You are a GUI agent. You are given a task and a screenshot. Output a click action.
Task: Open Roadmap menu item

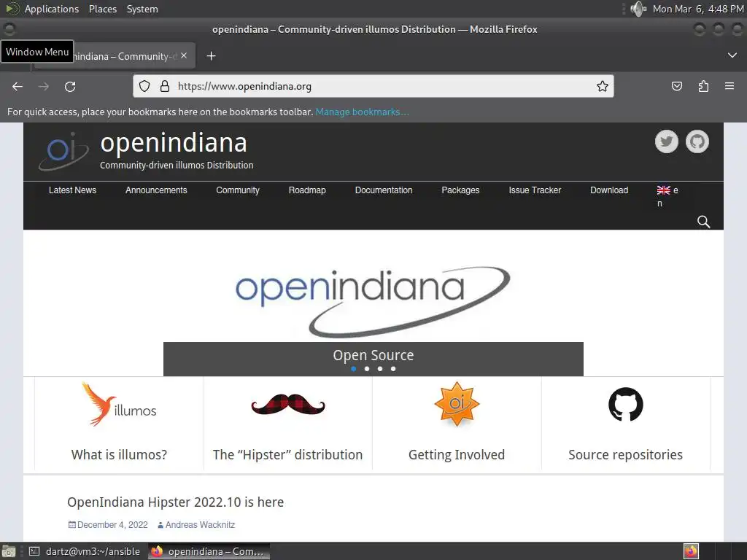click(x=307, y=190)
